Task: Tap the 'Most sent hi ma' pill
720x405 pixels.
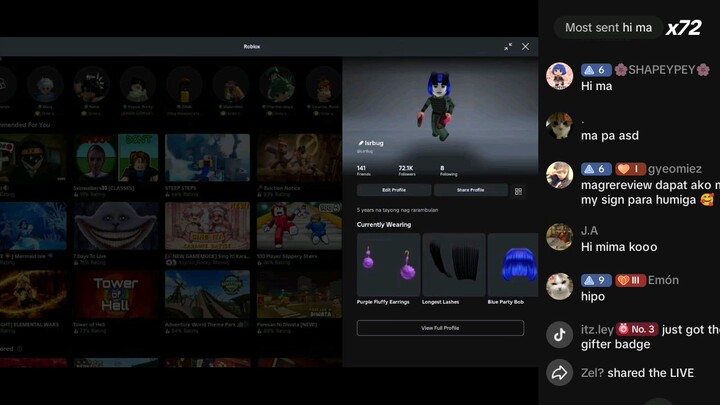Action: coord(608,28)
